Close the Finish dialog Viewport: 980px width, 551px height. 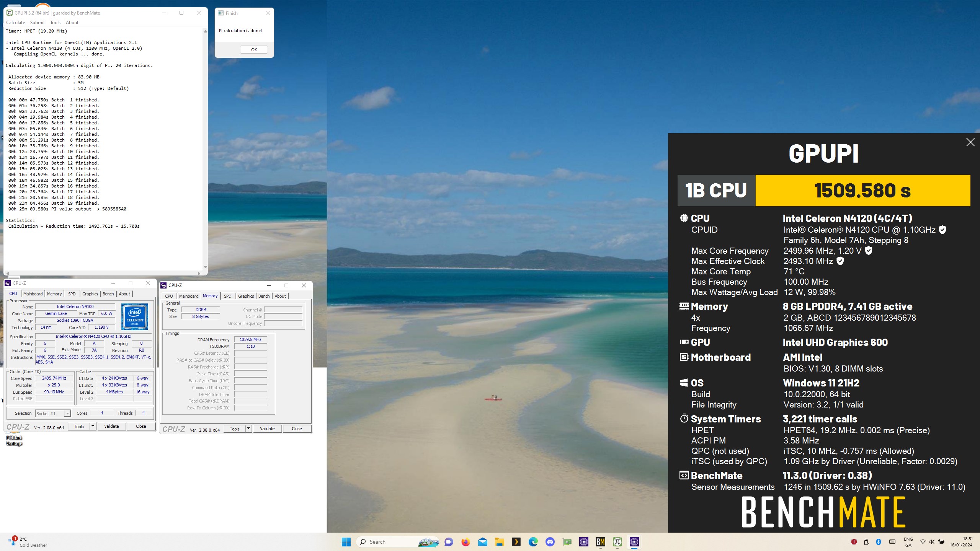pyautogui.click(x=268, y=13)
